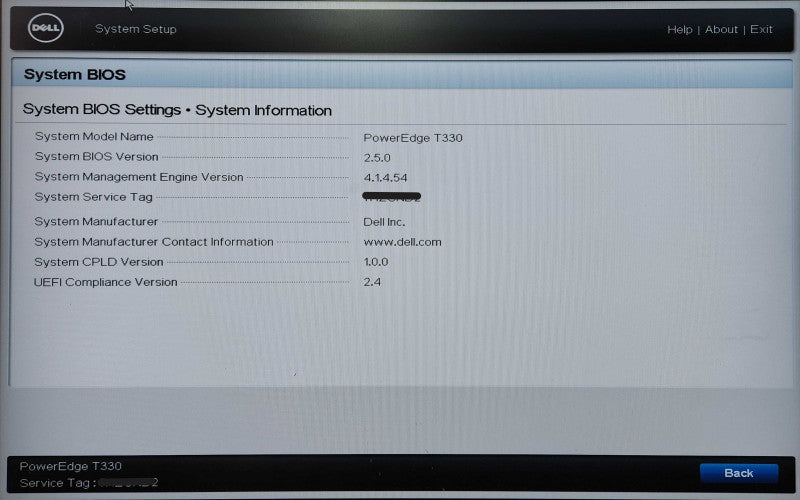
Task: Click the Service Tag footer text
Action: click(89, 483)
